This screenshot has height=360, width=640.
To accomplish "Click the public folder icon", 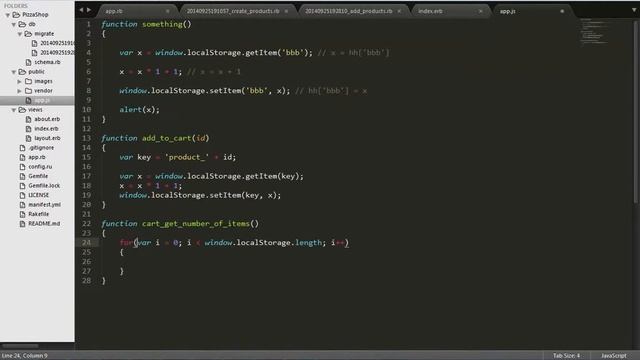I will (x=22, y=72).
